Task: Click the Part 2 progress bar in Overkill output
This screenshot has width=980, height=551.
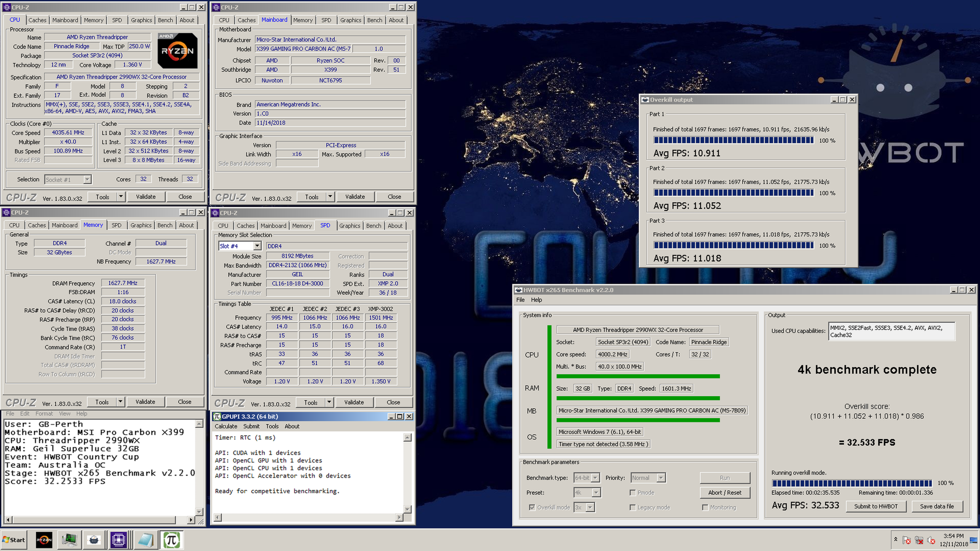Action: pyautogui.click(x=733, y=193)
